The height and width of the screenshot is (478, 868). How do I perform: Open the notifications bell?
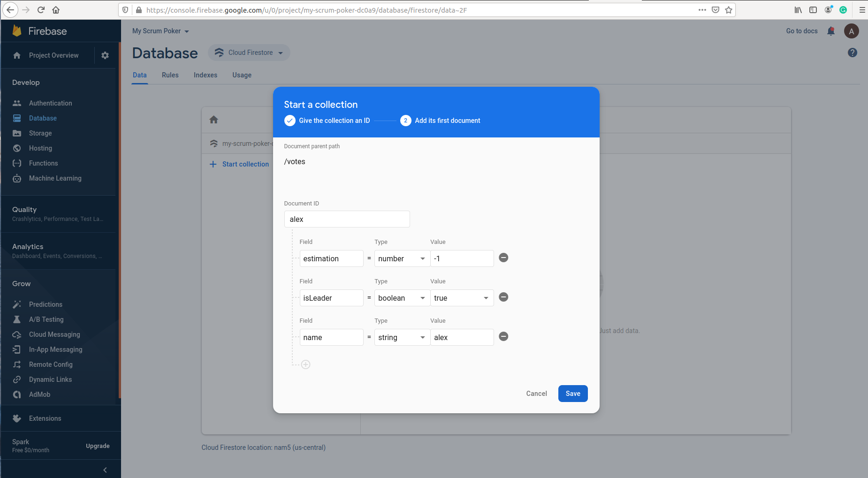(x=830, y=31)
